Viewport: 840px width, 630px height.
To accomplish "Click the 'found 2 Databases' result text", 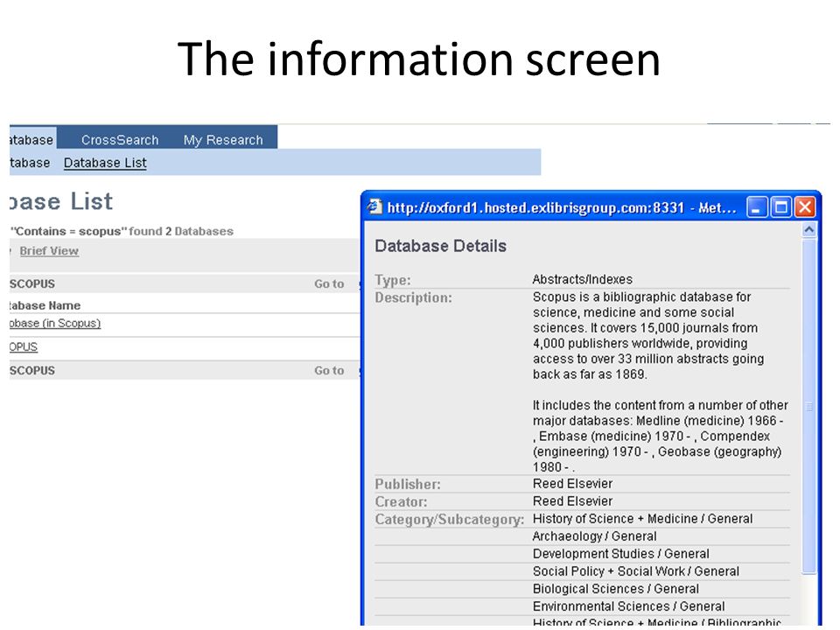I will (x=181, y=231).
